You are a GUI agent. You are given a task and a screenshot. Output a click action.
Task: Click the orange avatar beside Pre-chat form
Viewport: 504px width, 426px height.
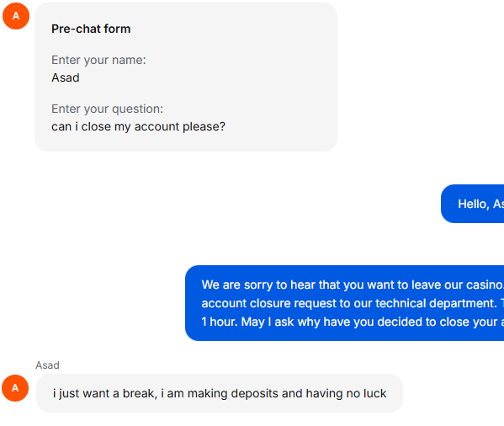pos(16,16)
